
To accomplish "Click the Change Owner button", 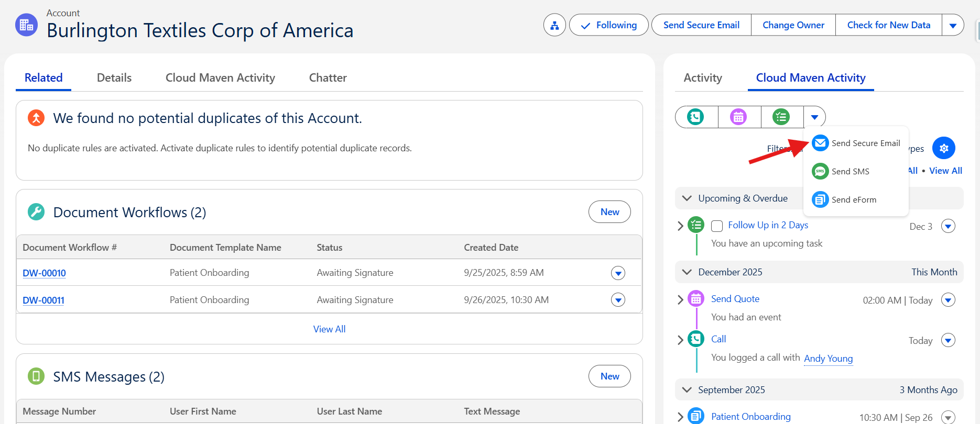I will 793,25.
